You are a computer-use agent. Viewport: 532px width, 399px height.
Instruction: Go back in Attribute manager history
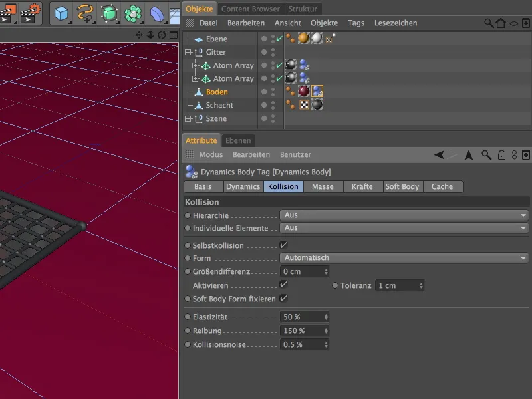[439, 155]
